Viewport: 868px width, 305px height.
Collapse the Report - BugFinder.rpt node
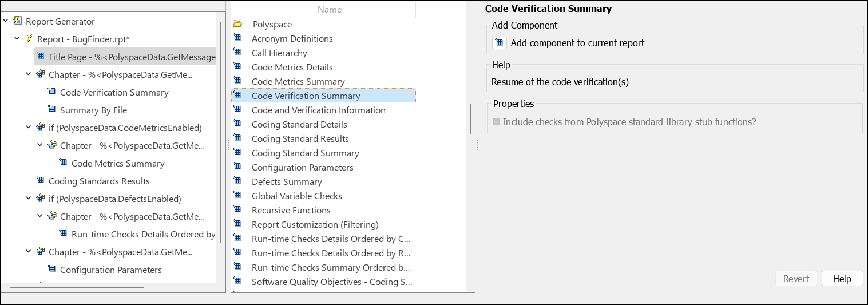click(17, 39)
